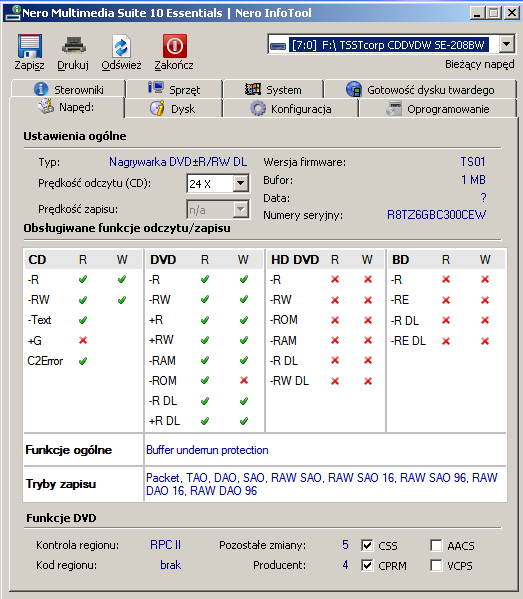
Task: Open the current drive selection dropdown
Action: click(x=507, y=45)
